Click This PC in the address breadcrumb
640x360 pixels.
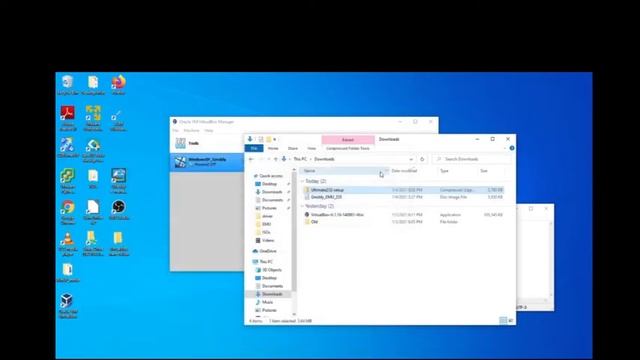coord(300,159)
